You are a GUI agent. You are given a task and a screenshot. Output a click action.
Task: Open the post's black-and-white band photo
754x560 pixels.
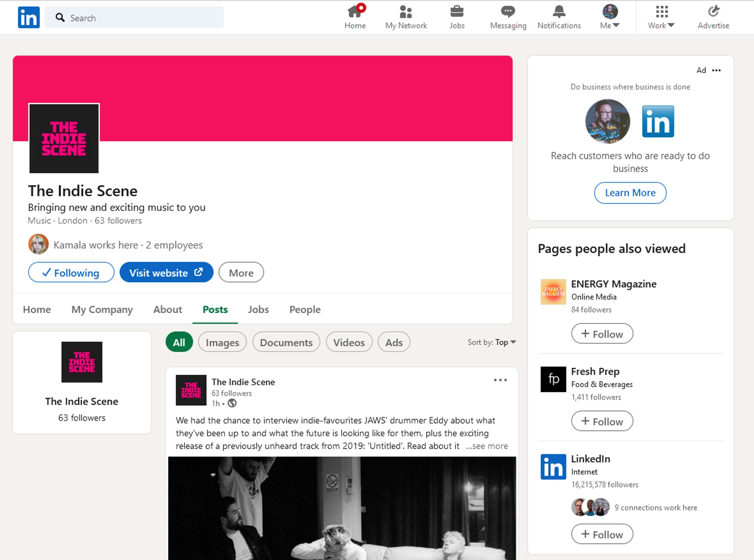click(342, 508)
